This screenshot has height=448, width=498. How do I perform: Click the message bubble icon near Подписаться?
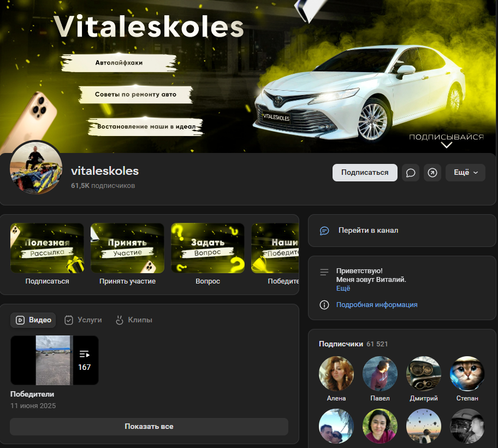tap(411, 173)
